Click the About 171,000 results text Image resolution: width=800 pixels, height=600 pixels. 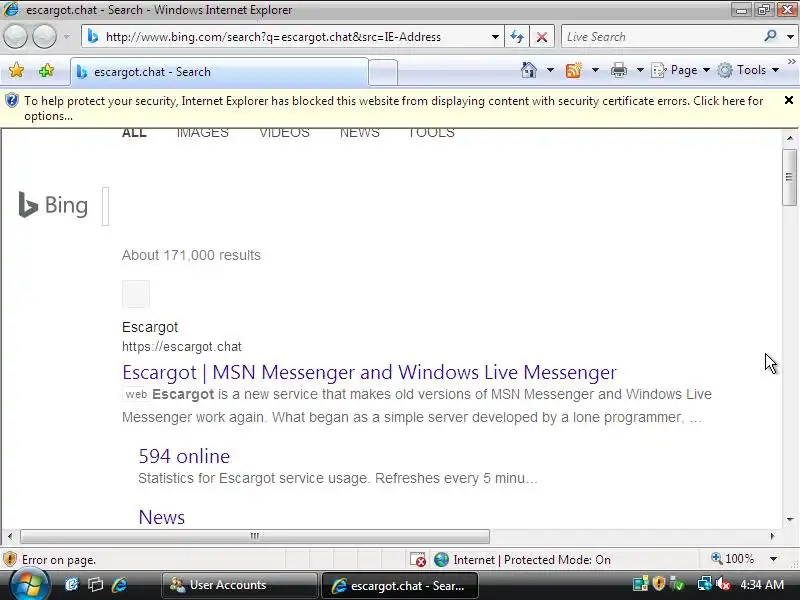click(191, 255)
